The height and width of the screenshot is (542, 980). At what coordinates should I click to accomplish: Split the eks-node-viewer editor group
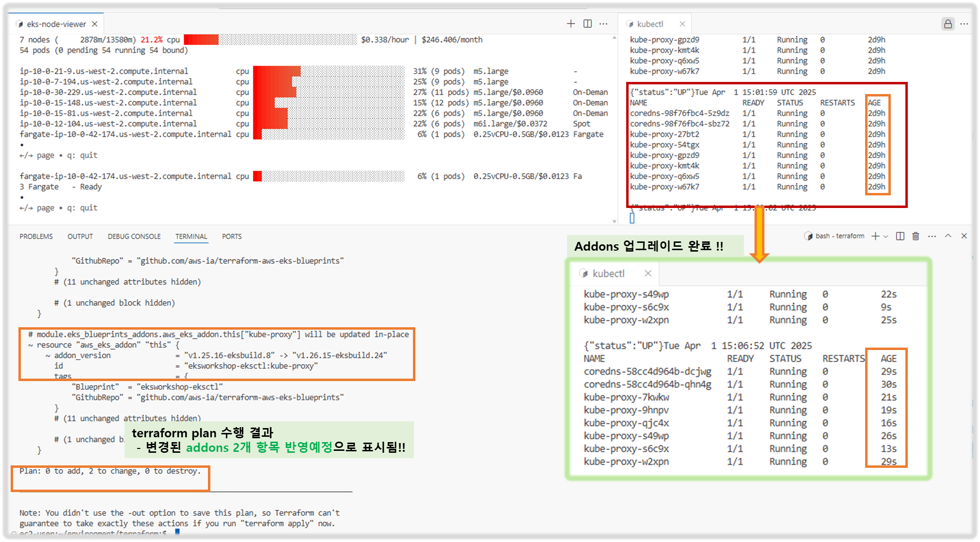587,24
